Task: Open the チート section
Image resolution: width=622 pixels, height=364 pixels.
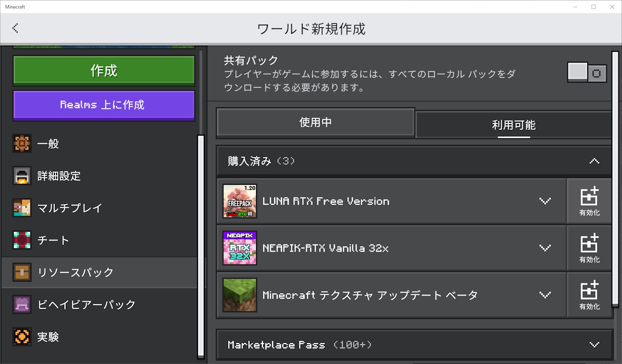Action: 98,240
